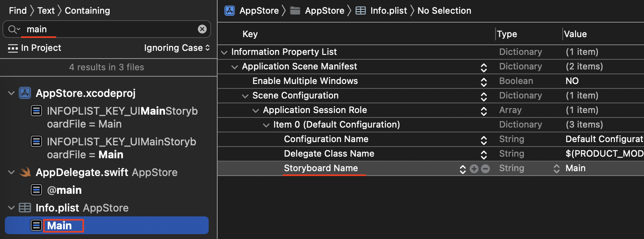This screenshot has width=644, height=239.
Task: Open the search options magnifier menu
Action: (x=14, y=29)
